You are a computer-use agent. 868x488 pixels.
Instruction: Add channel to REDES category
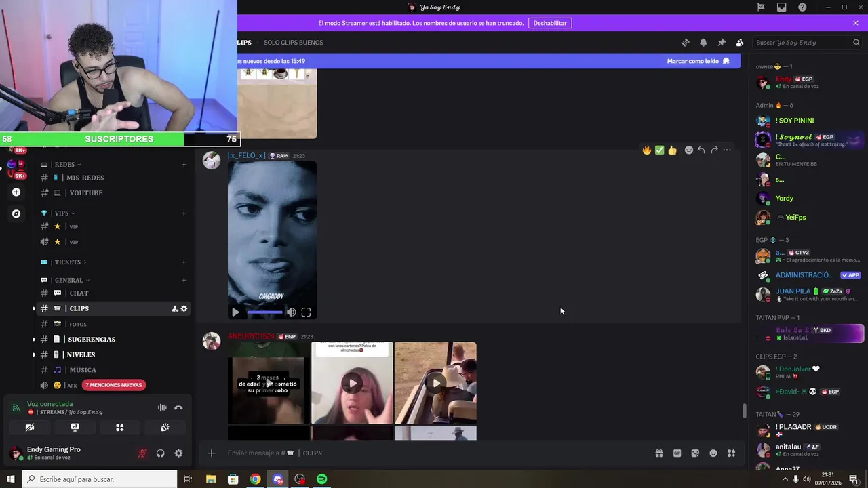pyautogui.click(x=184, y=164)
